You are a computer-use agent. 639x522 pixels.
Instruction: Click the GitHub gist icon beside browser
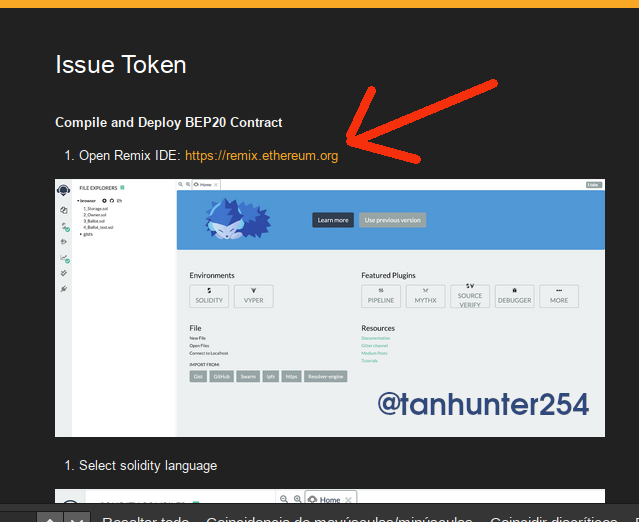[x=112, y=200]
